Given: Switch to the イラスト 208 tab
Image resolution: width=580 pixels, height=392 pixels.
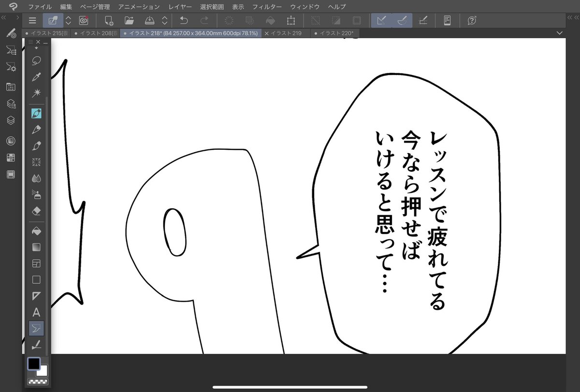Looking at the screenshot, I should [x=95, y=33].
